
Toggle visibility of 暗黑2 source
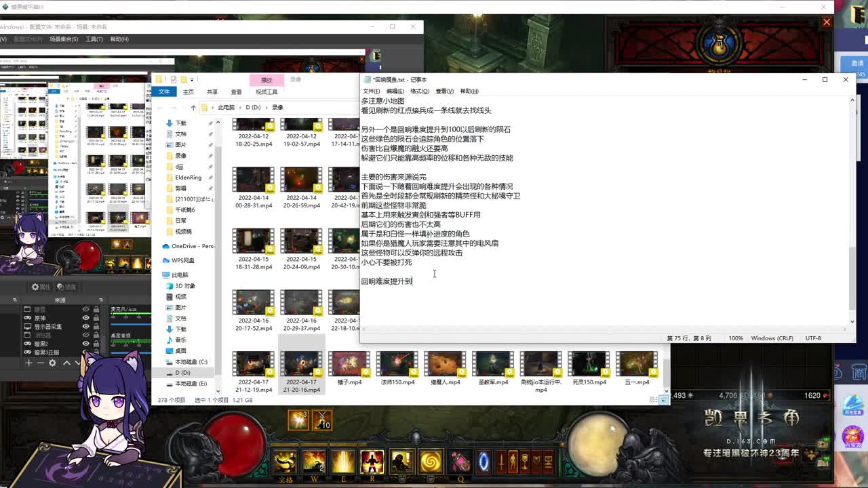85,344
